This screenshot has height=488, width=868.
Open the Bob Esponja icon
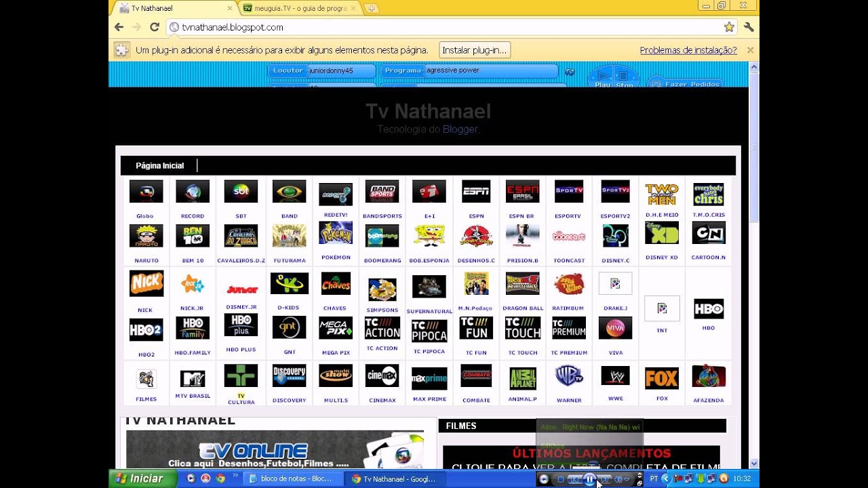point(429,236)
